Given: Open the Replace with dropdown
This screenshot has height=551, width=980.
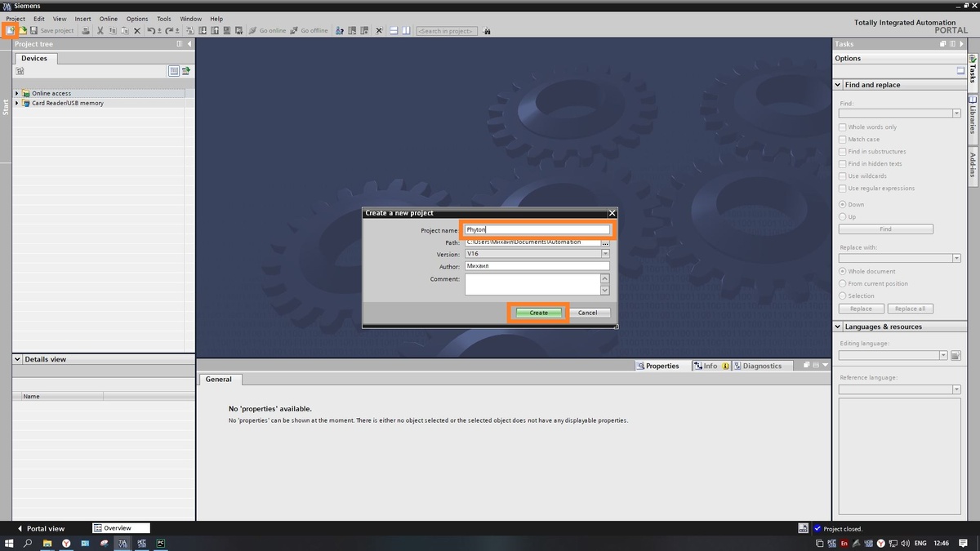Looking at the screenshot, I should (956, 258).
